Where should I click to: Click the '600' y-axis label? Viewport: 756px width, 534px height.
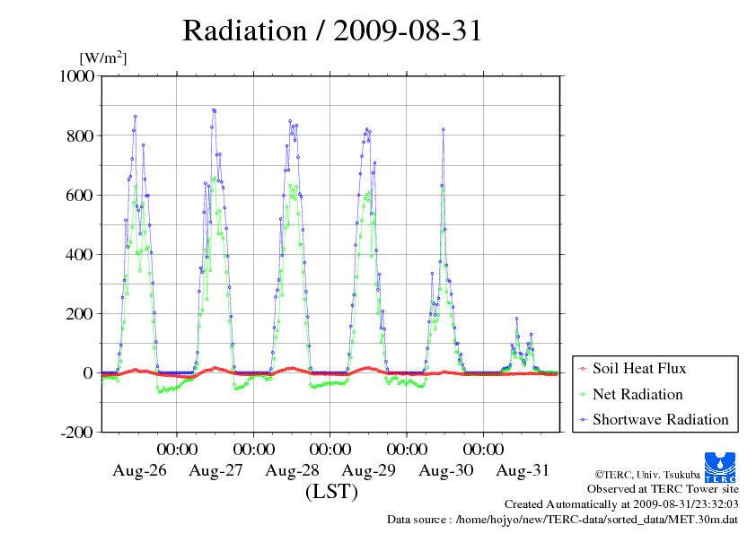(81, 195)
